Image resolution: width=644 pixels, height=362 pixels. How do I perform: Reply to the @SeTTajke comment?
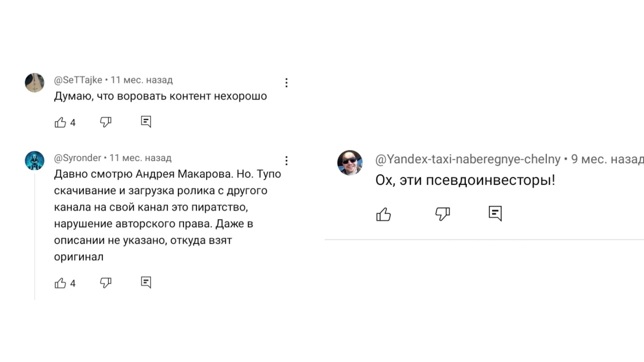tap(146, 121)
